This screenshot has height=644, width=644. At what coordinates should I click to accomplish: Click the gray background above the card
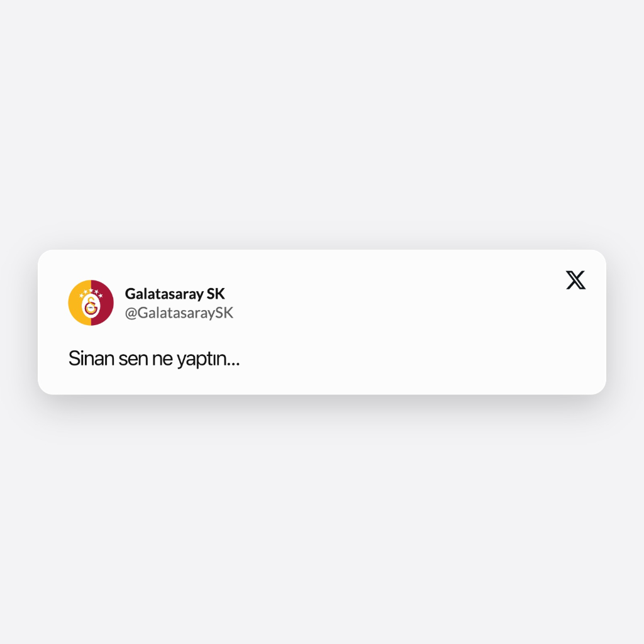[x=322, y=123]
